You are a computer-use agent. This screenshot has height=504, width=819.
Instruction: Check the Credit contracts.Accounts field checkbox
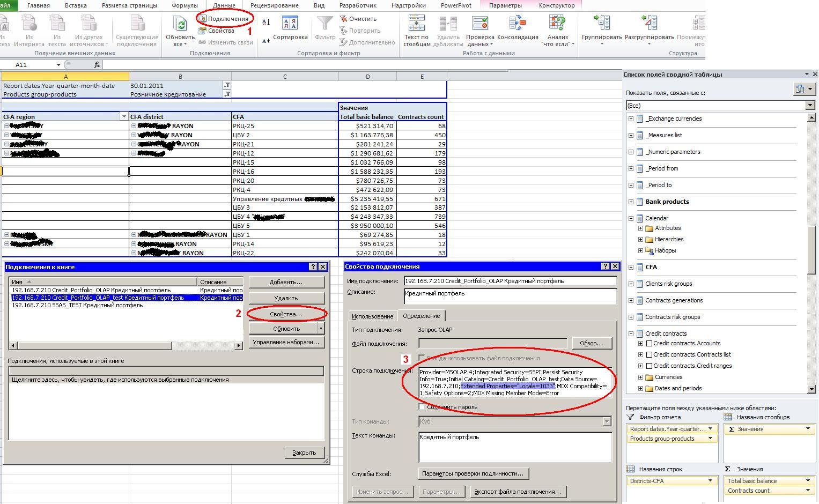click(649, 344)
